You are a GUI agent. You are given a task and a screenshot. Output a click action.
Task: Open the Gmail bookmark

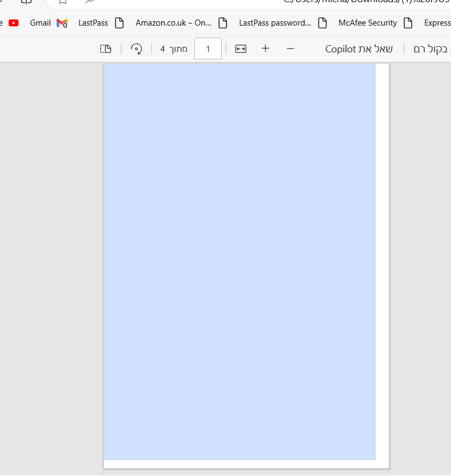pos(48,23)
